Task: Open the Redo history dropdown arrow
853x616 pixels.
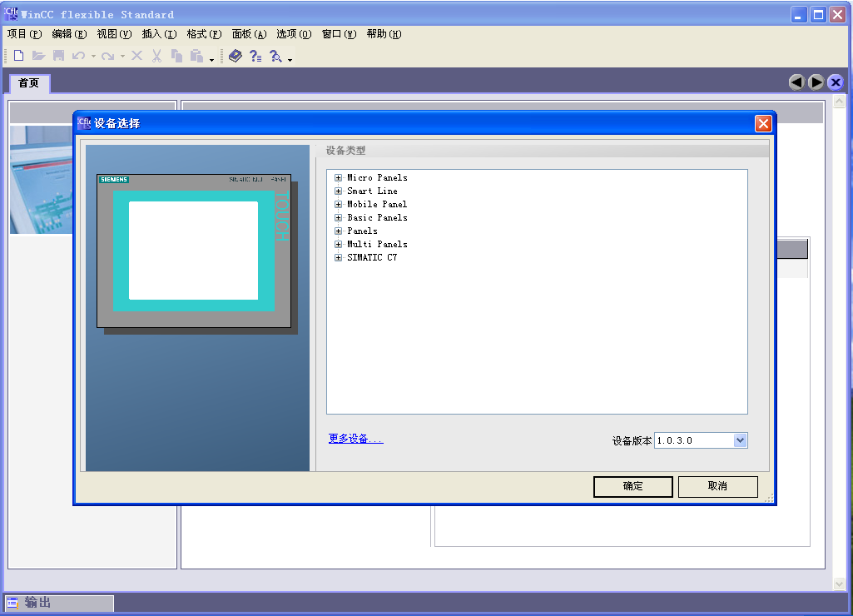Action: (x=123, y=56)
